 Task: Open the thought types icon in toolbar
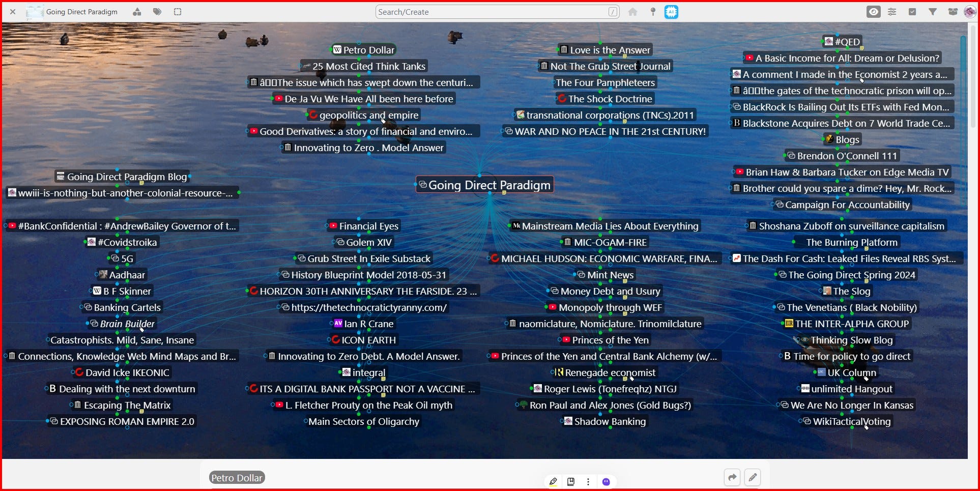click(137, 12)
